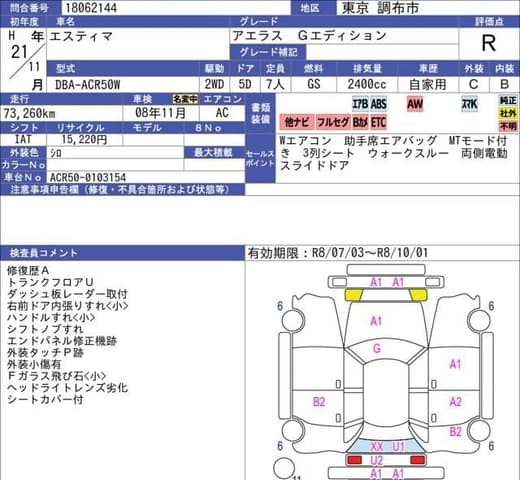Image resolution: width=520 pixels, height=480 pixels.
Task: Click the 他ナビ equipment badge
Action: pyautogui.click(x=297, y=122)
